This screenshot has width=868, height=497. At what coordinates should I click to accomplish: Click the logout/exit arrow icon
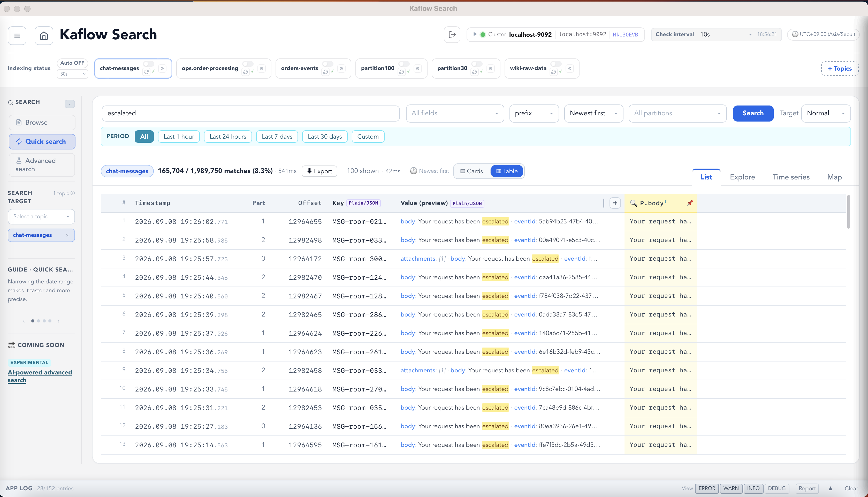452,34
